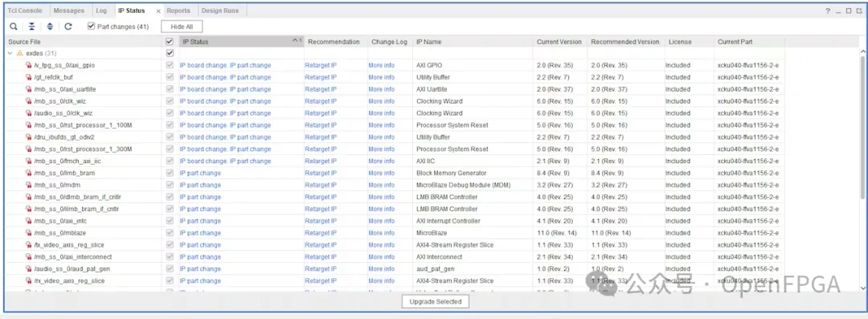The height and width of the screenshot is (319, 868).
Task: Open More info for Block Memory Generator
Action: [382, 173]
